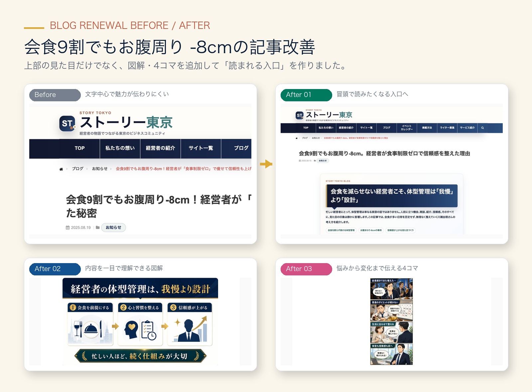Viewport: 532px width, 392px height.
Task: Click fourth comic panel 体型も信頼感も前へ
Action: click(x=392, y=354)
